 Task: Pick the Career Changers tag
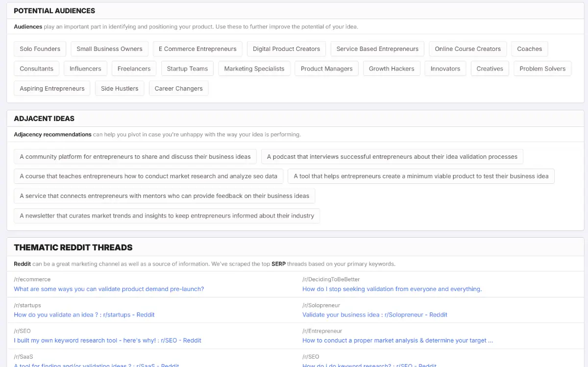click(178, 89)
